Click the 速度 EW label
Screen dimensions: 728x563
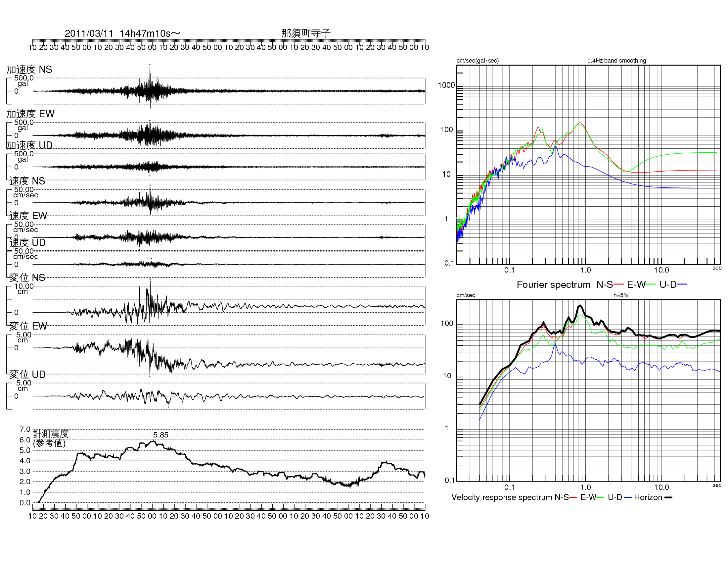(x=28, y=216)
